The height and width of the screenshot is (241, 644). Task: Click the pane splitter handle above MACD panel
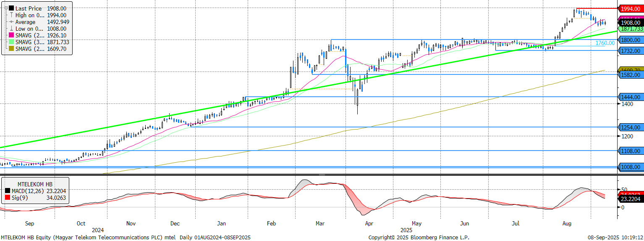(x=322, y=175)
